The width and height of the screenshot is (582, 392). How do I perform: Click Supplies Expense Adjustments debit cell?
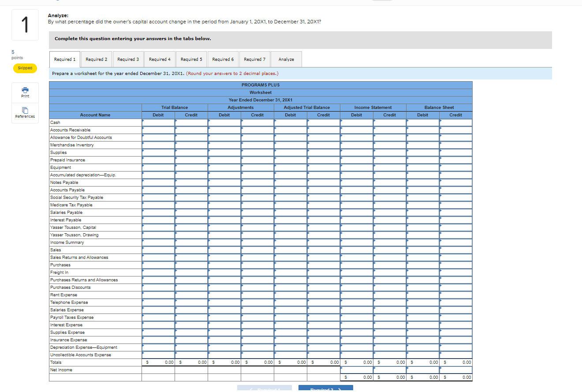pos(224,332)
